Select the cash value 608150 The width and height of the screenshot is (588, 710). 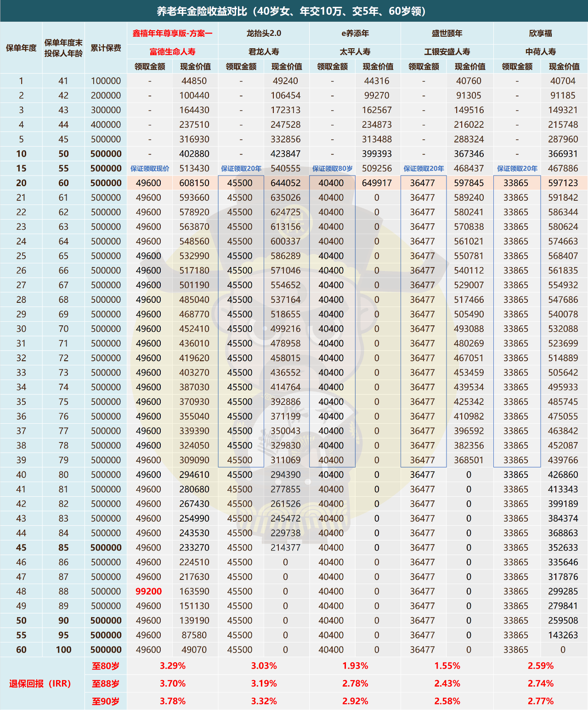pyautogui.click(x=194, y=183)
